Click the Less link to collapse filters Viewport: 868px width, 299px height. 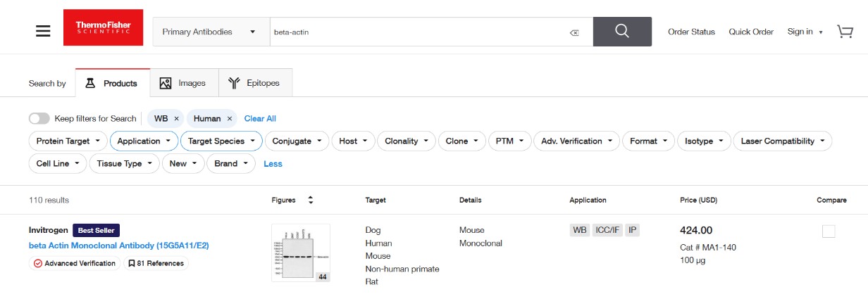coord(273,164)
